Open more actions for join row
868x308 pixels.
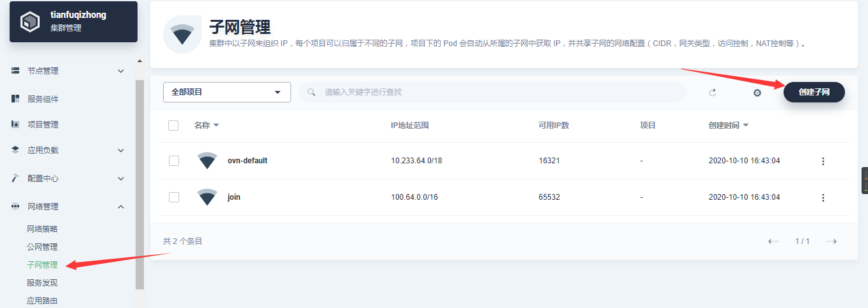823,198
